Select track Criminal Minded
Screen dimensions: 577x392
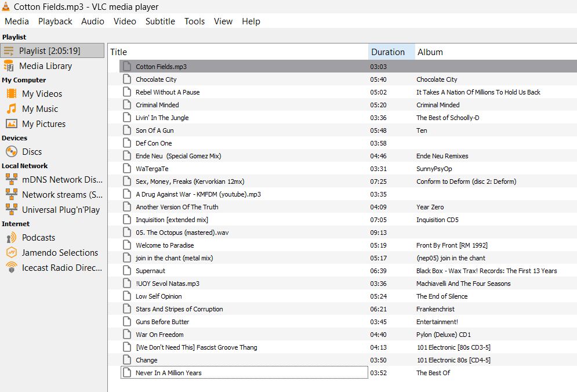(157, 105)
